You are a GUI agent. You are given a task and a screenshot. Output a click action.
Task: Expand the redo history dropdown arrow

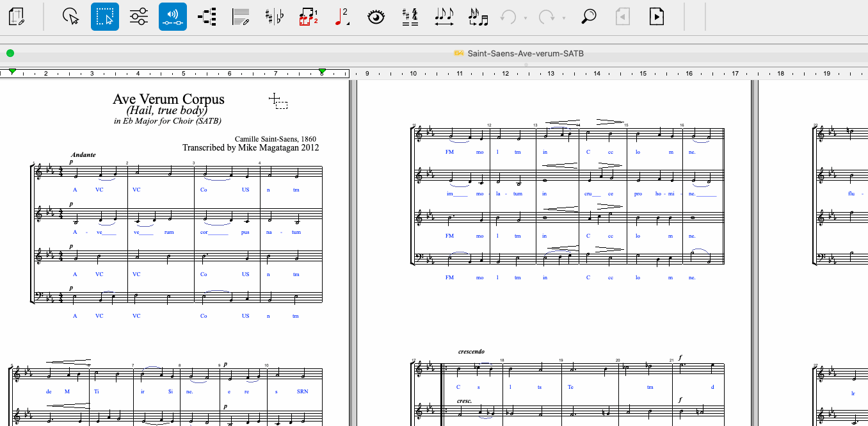[564, 18]
